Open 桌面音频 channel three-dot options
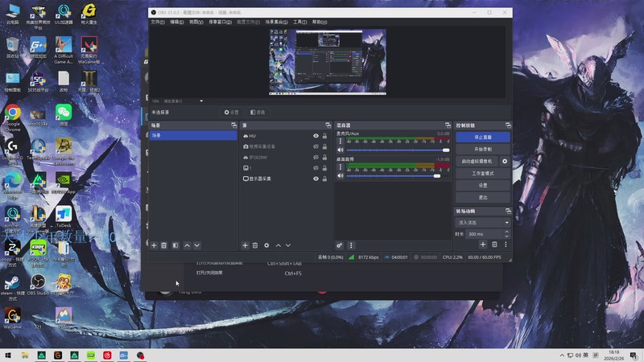The width and height of the screenshot is (644, 362). tap(340, 167)
